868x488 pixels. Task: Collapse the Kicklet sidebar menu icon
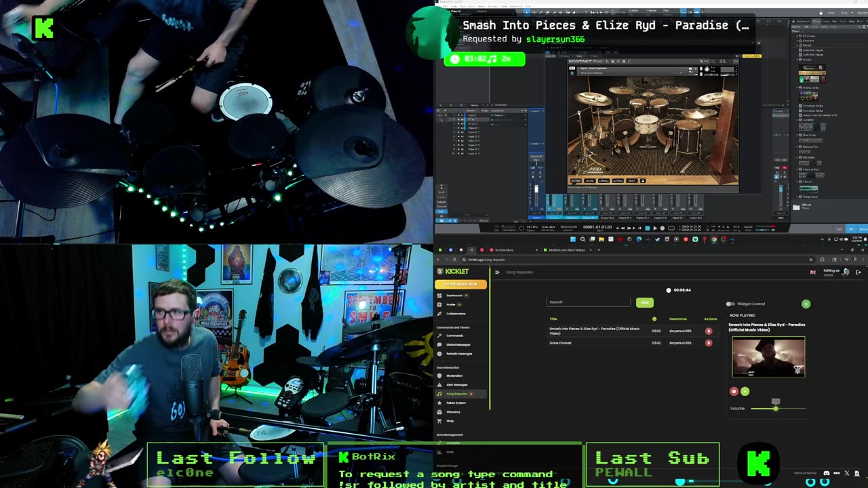[497, 272]
